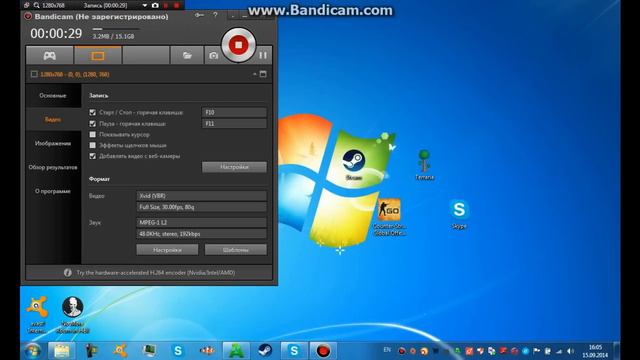Viewport: 640px width, 360px height.
Task: Enable Эффекты щелчков мыши checkbox
Action: (93, 145)
